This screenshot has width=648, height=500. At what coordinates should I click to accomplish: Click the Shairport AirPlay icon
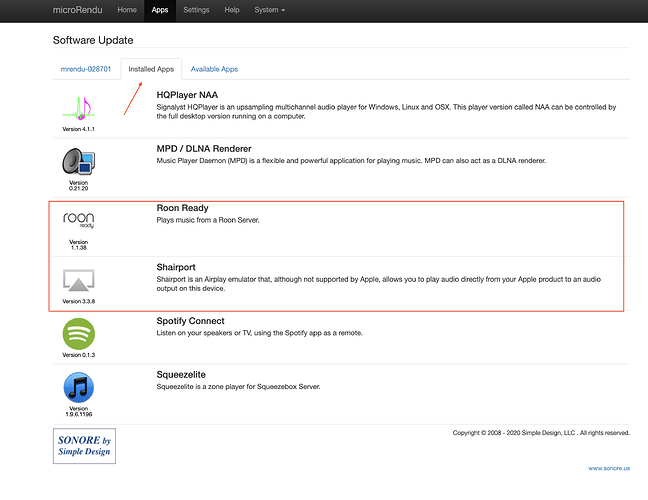79,280
